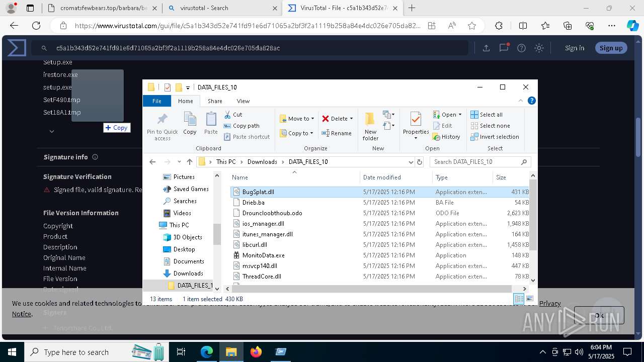Expand recent locations dropdown arrow
644x362 pixels.
coord(179,162)
